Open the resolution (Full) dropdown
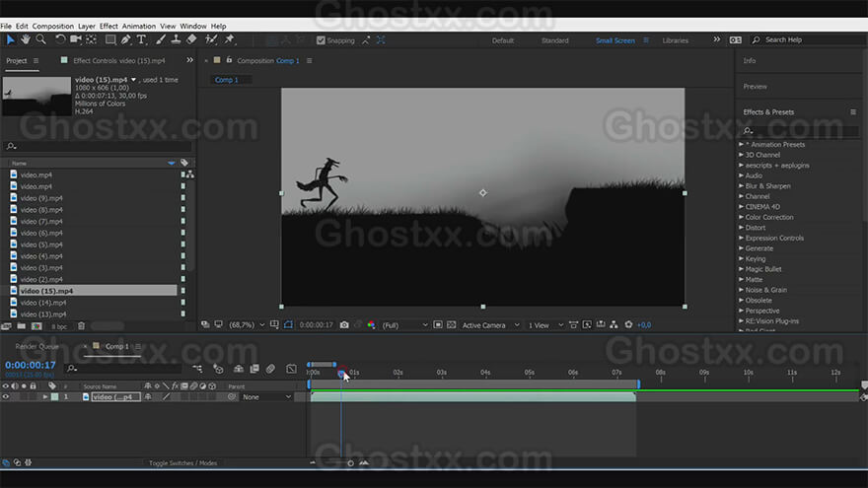 (404, 324)
